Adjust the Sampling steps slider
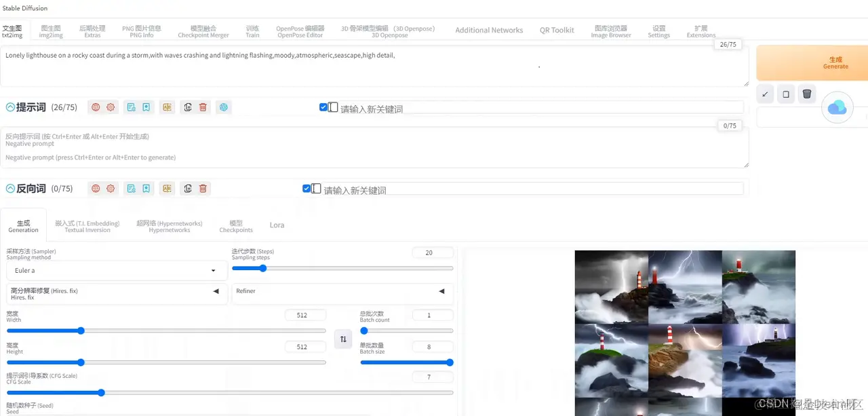868x416 pixels. pos(342,268)
